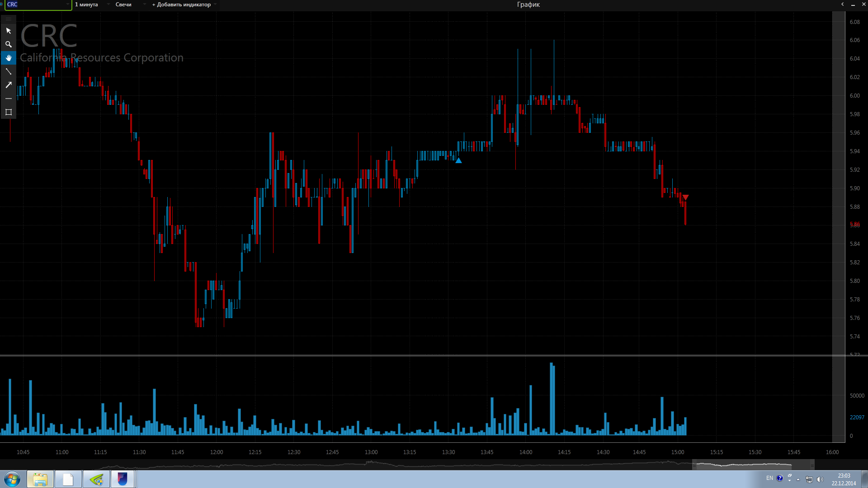Click the 15:00 time axis label
This screenshot has height=488, width=868.
click(678, 452)
